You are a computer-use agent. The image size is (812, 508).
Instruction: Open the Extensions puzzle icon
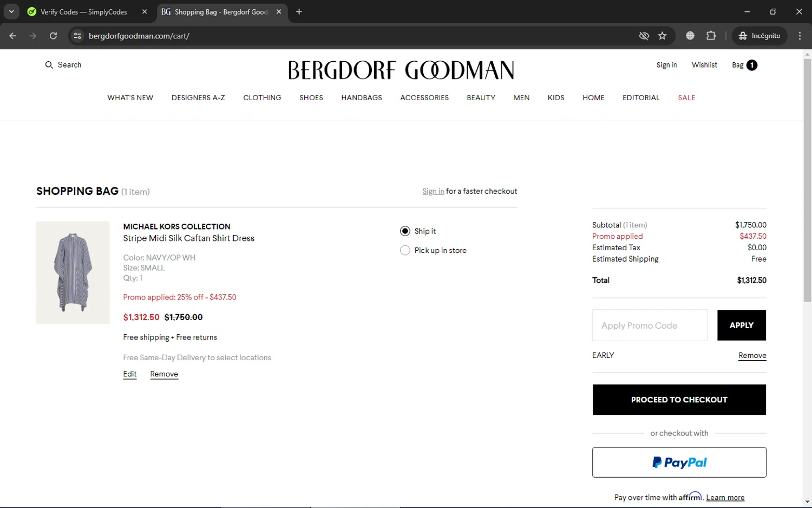[711, 36]
